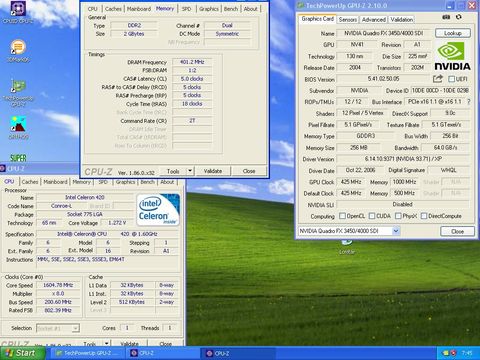Click the screenshot camera icon in GPU-Z
This screenshot has height=360, width=480.
coord(446,17)
